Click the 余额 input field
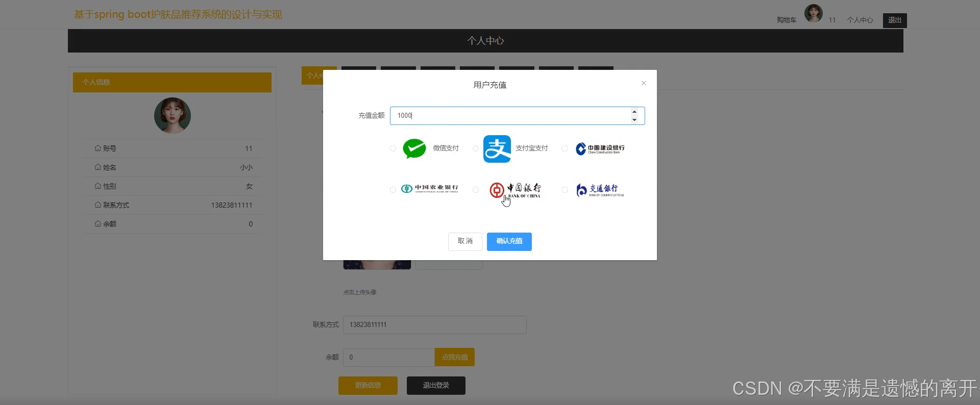Screen dimensions: 980x405 (389, 357)
